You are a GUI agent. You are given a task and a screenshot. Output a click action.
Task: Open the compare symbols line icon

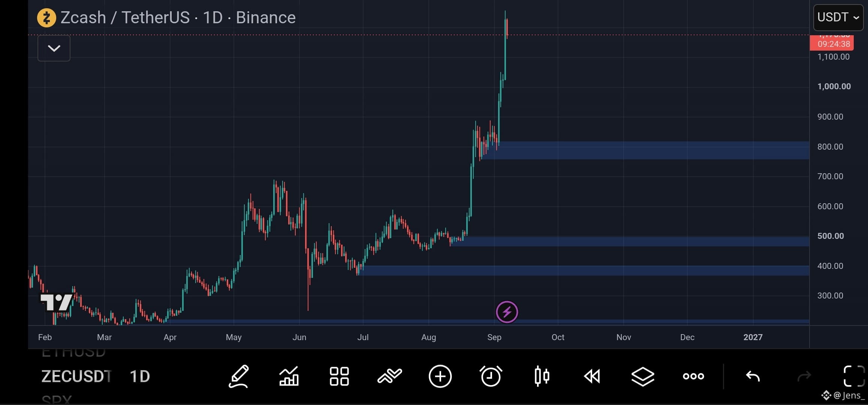[389, 376]
